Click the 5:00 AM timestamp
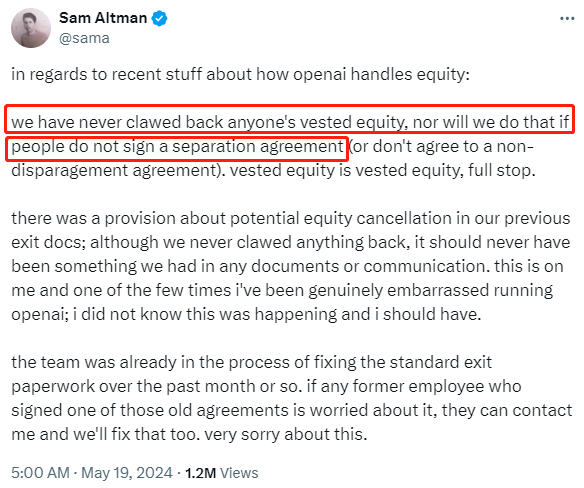This screenshot has height=488, width=584. pyautogui.click(x=40, y=473)
